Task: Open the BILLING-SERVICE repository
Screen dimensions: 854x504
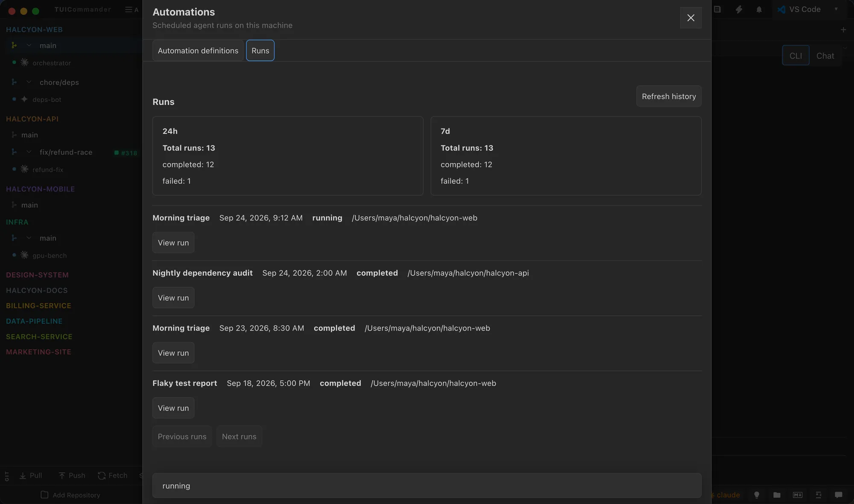Action: (x=38, y=306)
